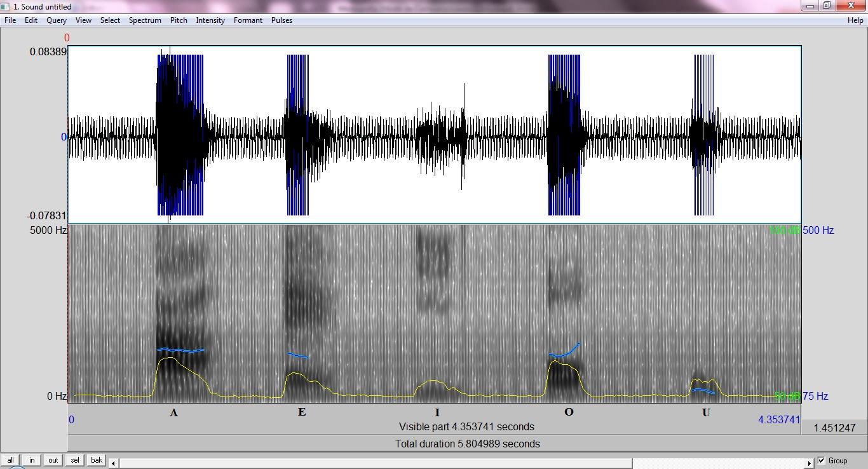Click the 'sel' zoom-to-selection button
868x469 pixels.
click(75, 460)
